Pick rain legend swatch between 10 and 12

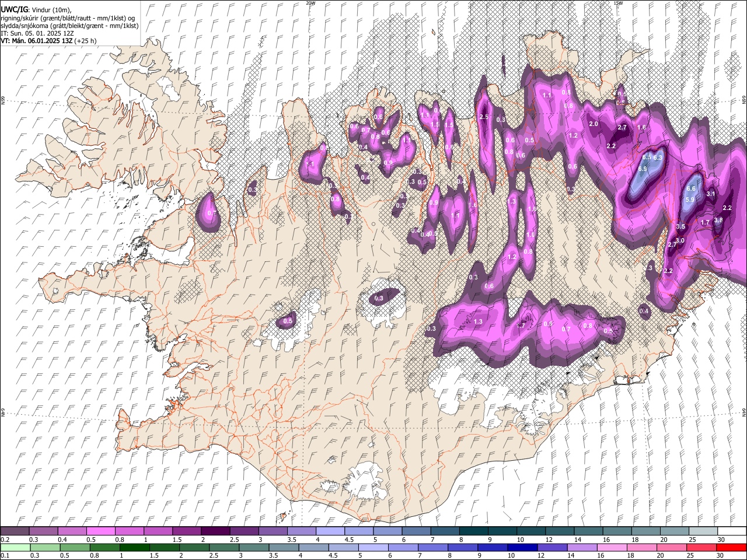pyautogui.click(x=523, y=547)
